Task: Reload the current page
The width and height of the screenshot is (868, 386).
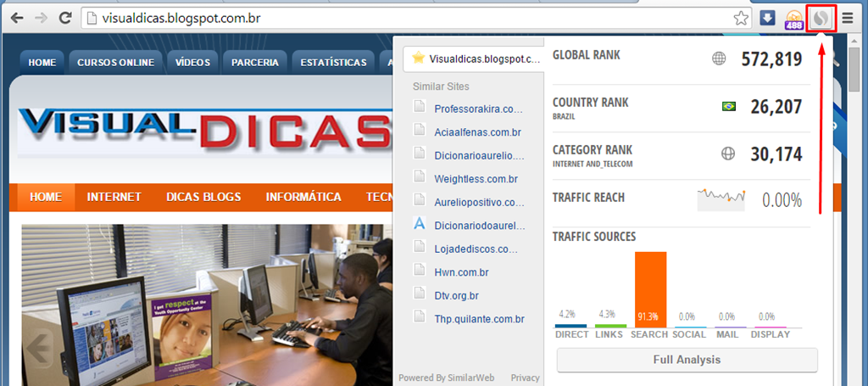Action: click(x=65, y=19)
